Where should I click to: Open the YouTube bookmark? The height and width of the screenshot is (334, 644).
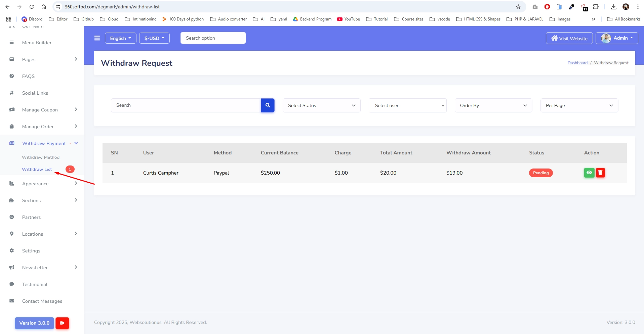coord(349,19)
